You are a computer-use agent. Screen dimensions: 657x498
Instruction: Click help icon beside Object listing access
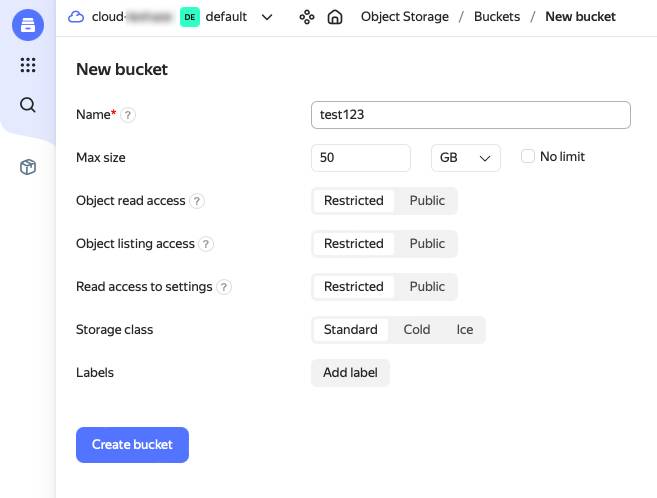206,244
